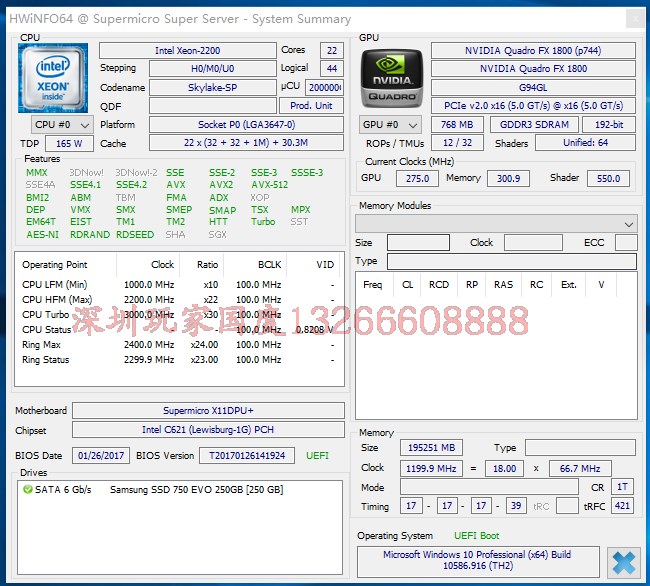Click the cache value 22 x (32 + 32 + 1M)
Image resolution: width=650 pixels, height=586 pixels.
(x=246, y=143)
